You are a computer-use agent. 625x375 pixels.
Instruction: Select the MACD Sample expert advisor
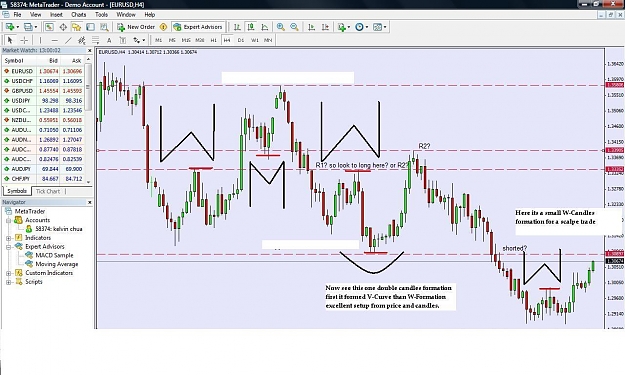tap(54, 255)
